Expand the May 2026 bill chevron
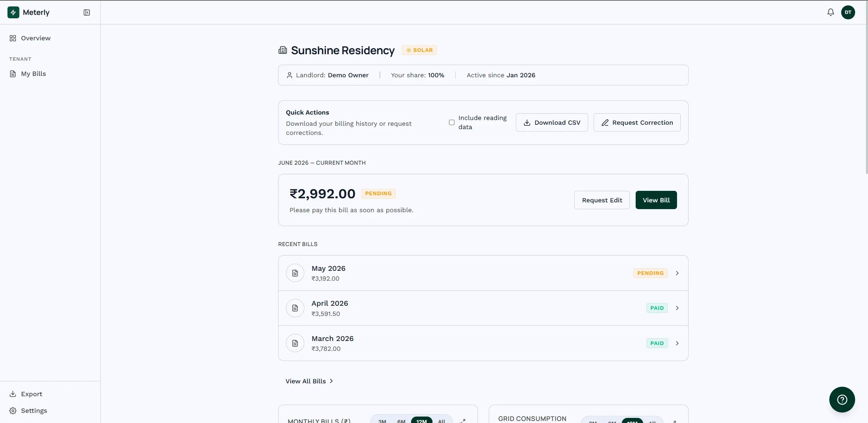Screen dimensions: 868x423 [x=677, y=273]
